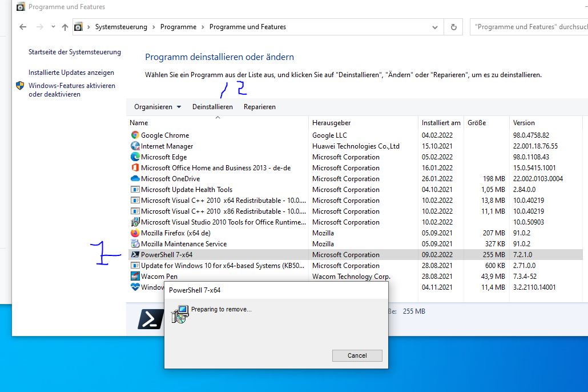The image size is (588, 392).
Task: Click Deinstallieren in the toolbar
Action: tap(212, 107)
